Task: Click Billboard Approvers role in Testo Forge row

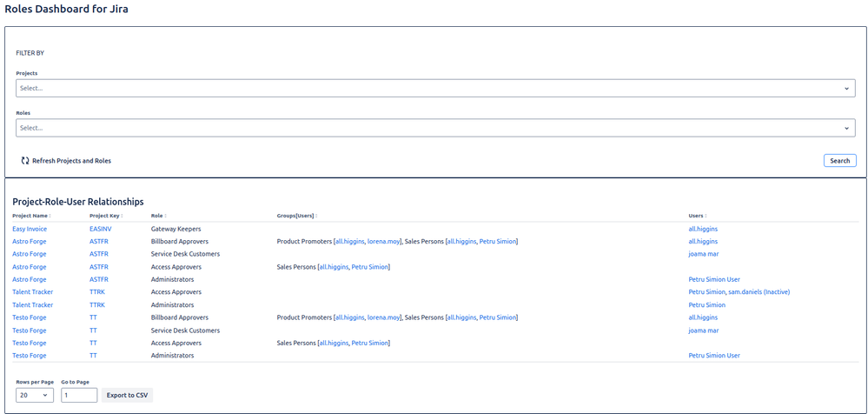Action: click(179, 317)
